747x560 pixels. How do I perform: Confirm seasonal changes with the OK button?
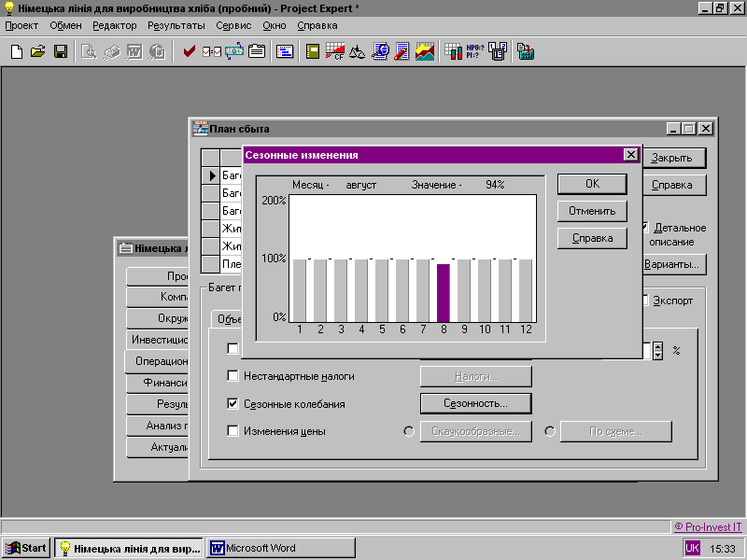pos(592,184)
